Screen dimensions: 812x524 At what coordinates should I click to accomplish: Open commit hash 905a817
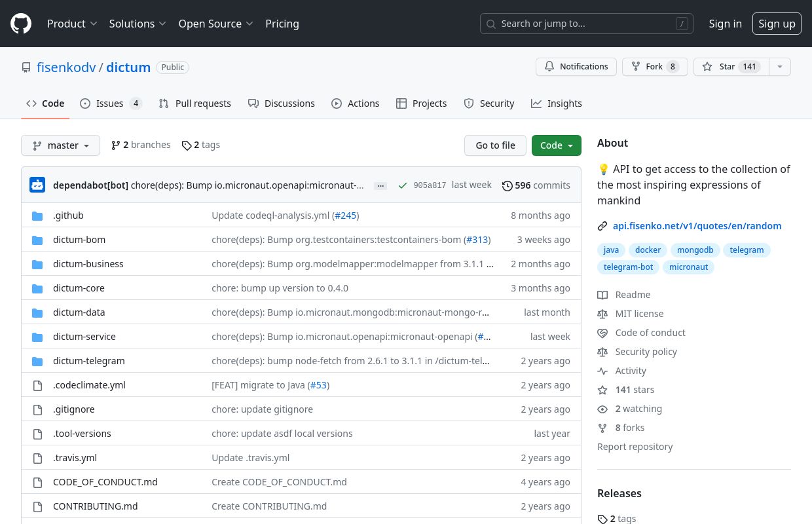430,185
